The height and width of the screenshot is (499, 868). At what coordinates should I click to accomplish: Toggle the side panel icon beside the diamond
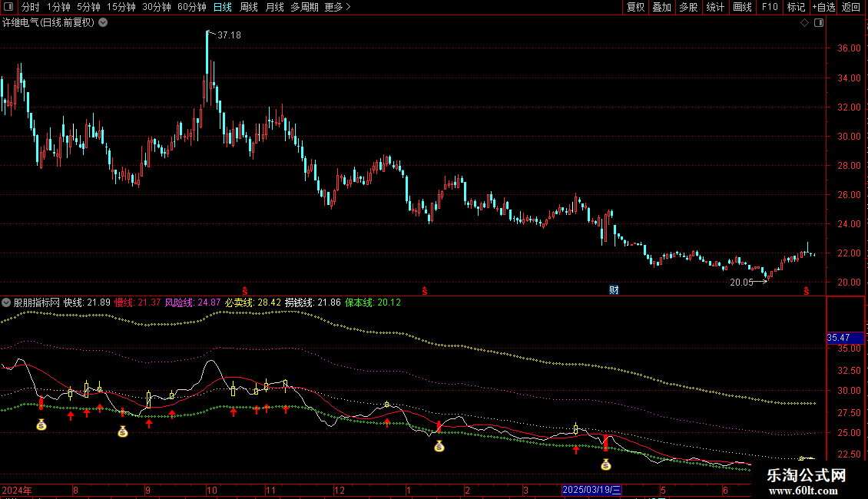point(819,23)
